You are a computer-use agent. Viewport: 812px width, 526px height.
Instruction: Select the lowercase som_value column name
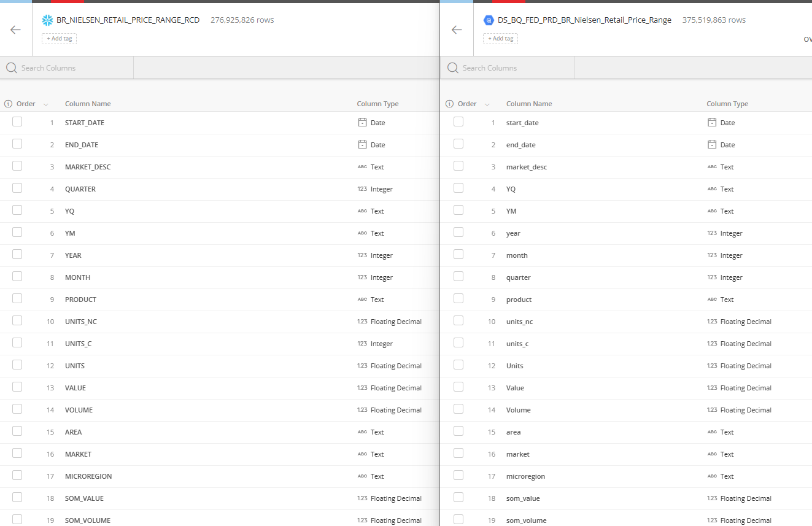point(523,498)
